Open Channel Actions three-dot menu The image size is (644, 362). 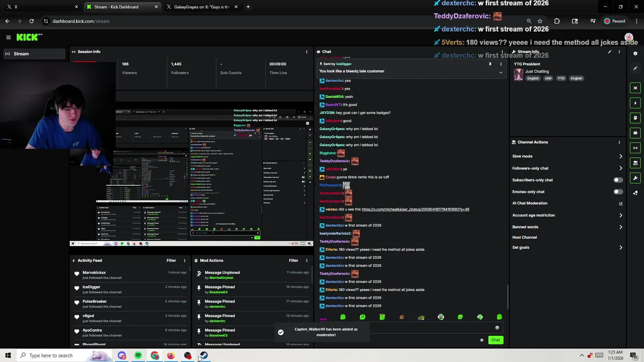[619, 142]
